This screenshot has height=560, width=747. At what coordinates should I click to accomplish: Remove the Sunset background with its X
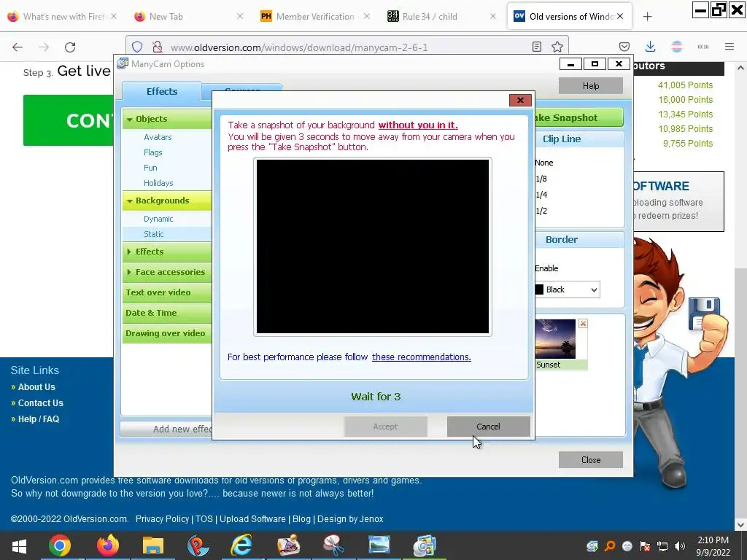click(x=583, y=324)
